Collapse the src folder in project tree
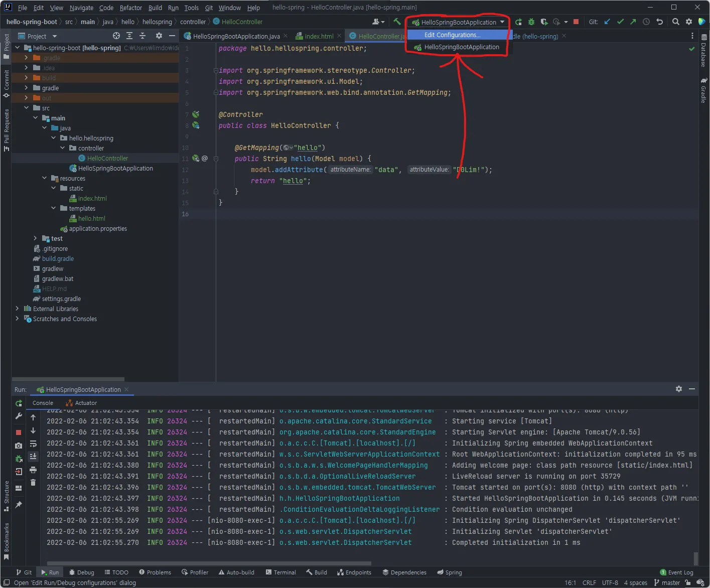 pyautogui.click(x=27, y=108)
